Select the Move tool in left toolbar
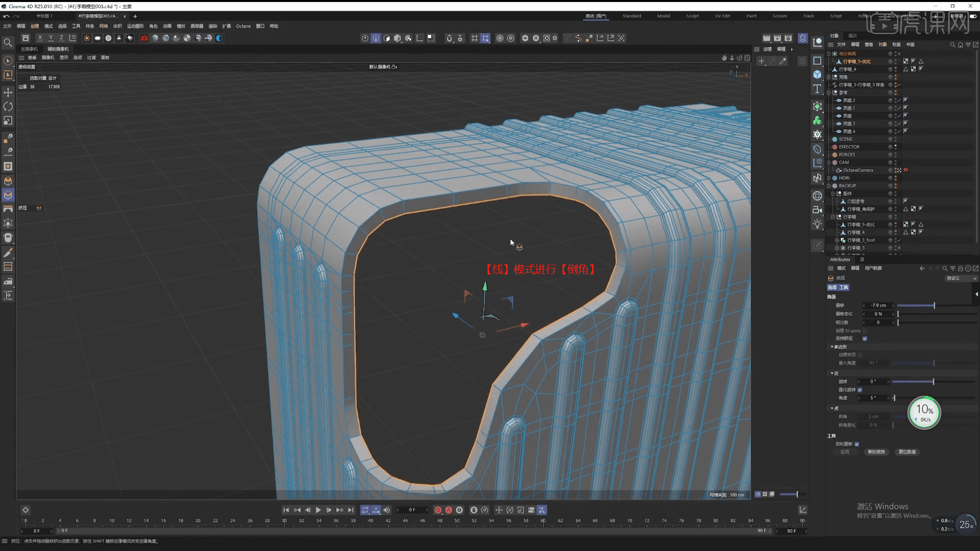Screen dimensions: 980x551 tap(8, 92)
